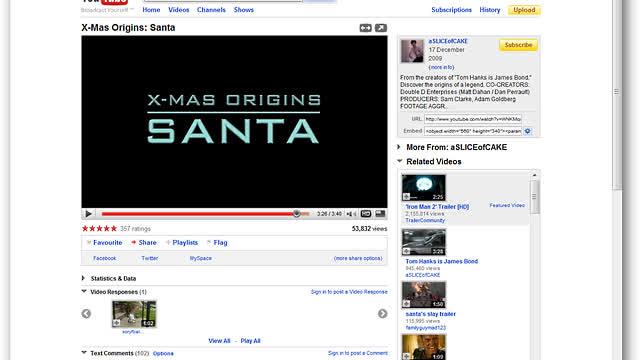The image size is (640, 360).
Task: Add santa's slay trailer to queue icon
Action: [x=407, y=304]
